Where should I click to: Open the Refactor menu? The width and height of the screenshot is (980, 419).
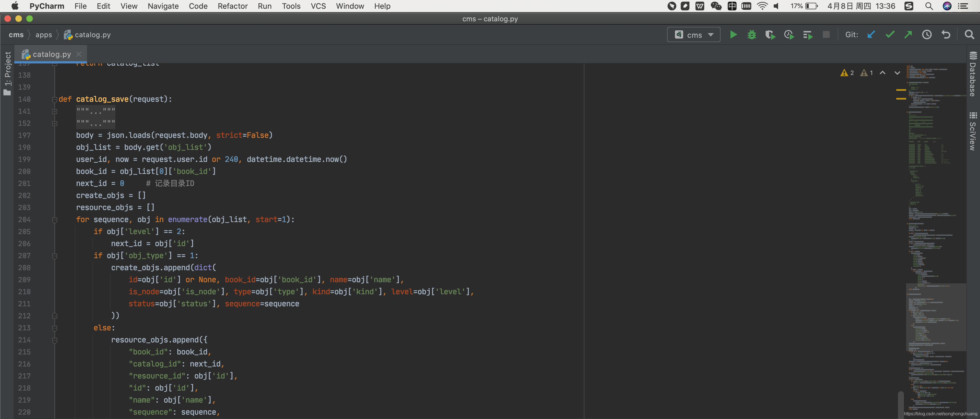(233, 6)
